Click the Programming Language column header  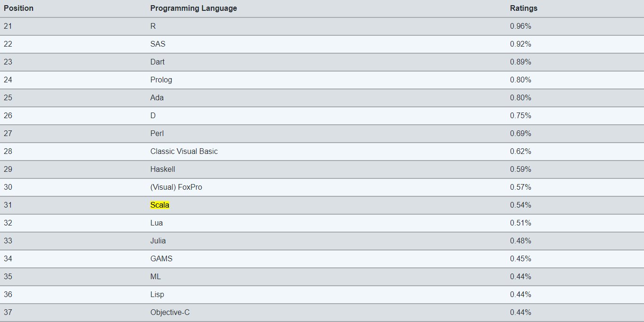click(193, 8)
